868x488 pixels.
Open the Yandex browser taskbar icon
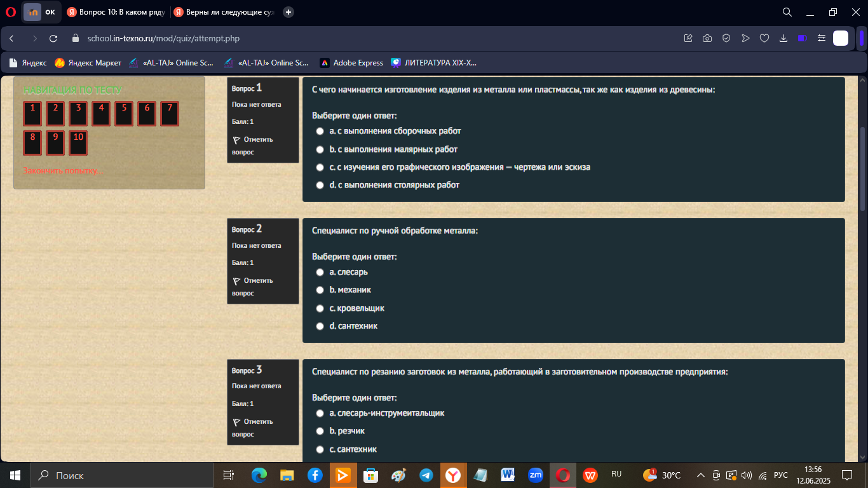[453, 475]
